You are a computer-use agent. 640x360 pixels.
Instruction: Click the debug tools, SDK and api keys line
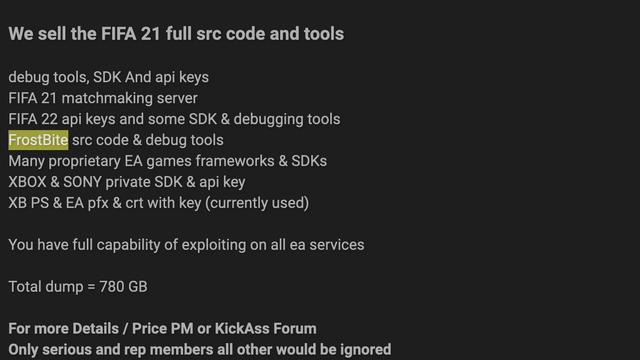tap(109, 77)
